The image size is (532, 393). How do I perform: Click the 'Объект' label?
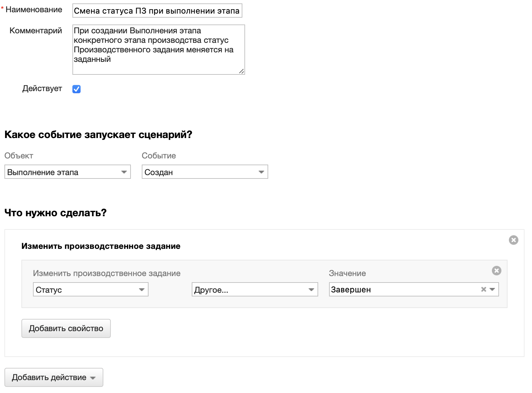pyautogui.click(x=19, y=156)
